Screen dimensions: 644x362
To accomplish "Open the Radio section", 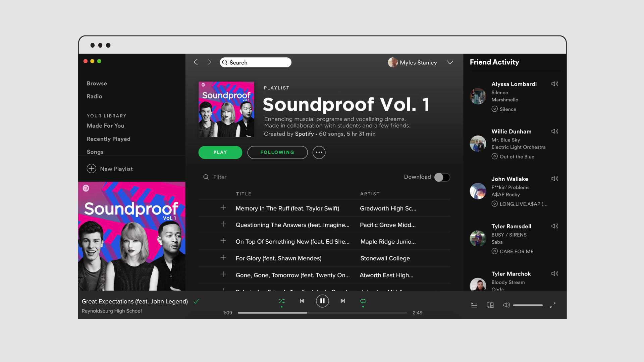I will pos(95,97).
